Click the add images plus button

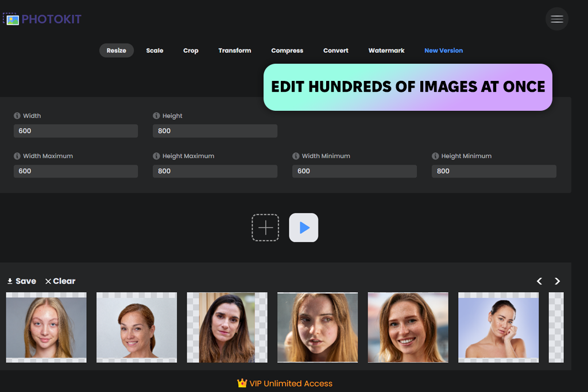tap(265, 227)
